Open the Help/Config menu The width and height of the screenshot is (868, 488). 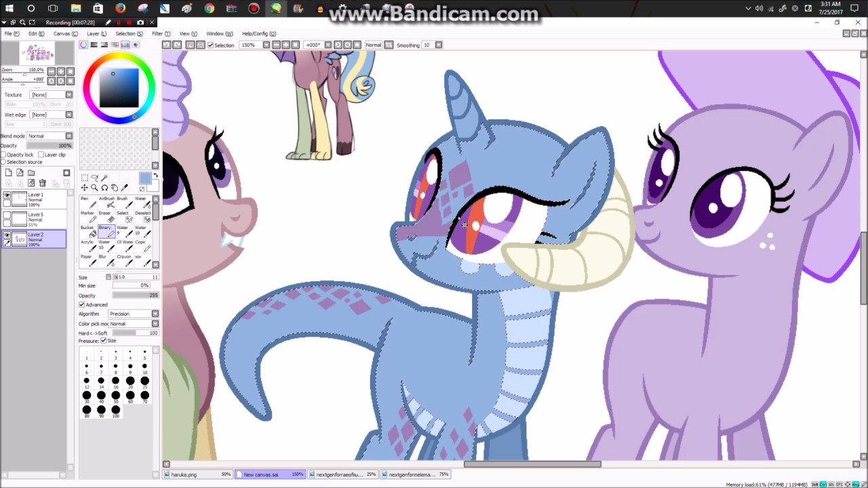coord(259,33)
